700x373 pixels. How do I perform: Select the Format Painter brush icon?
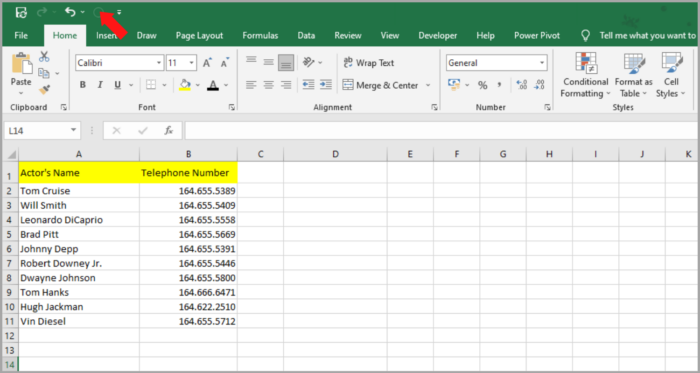coord(44,90)
